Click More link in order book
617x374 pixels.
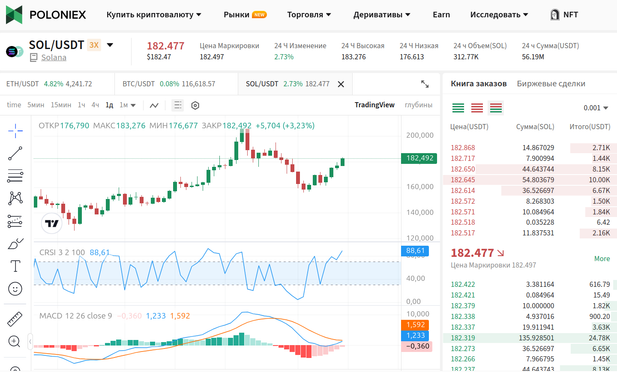602,259
